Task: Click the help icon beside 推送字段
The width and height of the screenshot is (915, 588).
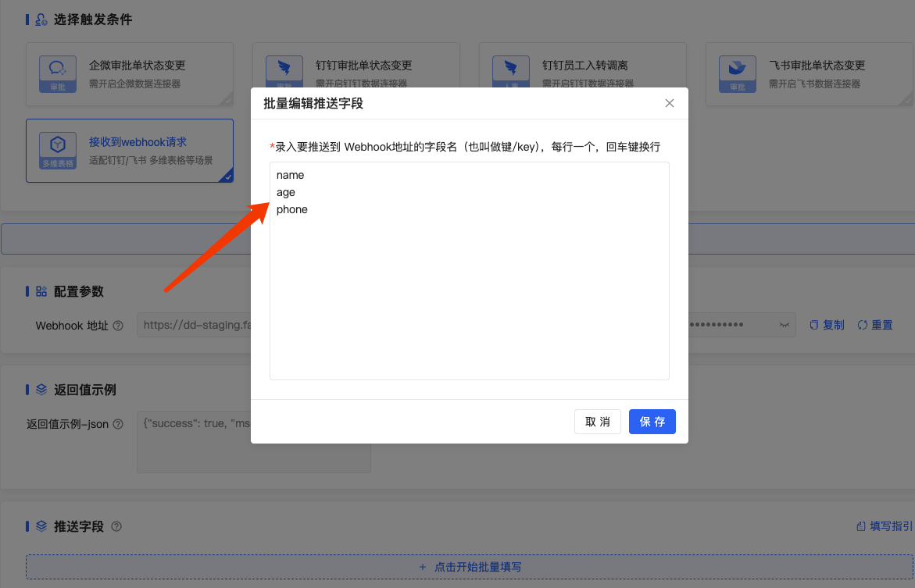Action: [x=116, y=526]
